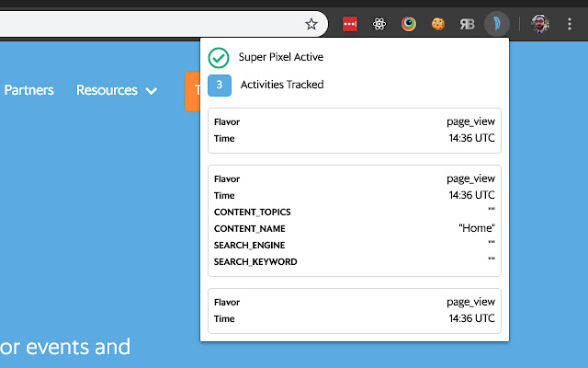This screenshot has width=588, height=368.
Task: Open the Partners navigation link
Action: [28, 90]
